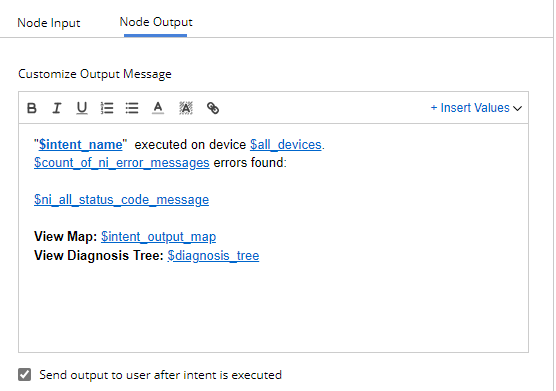Insert a hyperlink using the link icon
556x391 pixels.
click(213, 108)
